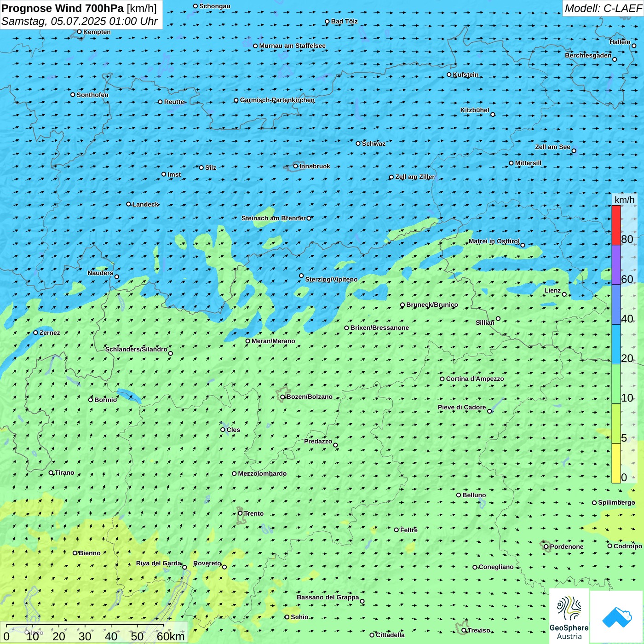Click the Schlanders/Silandro label

[x=136, y=349]
